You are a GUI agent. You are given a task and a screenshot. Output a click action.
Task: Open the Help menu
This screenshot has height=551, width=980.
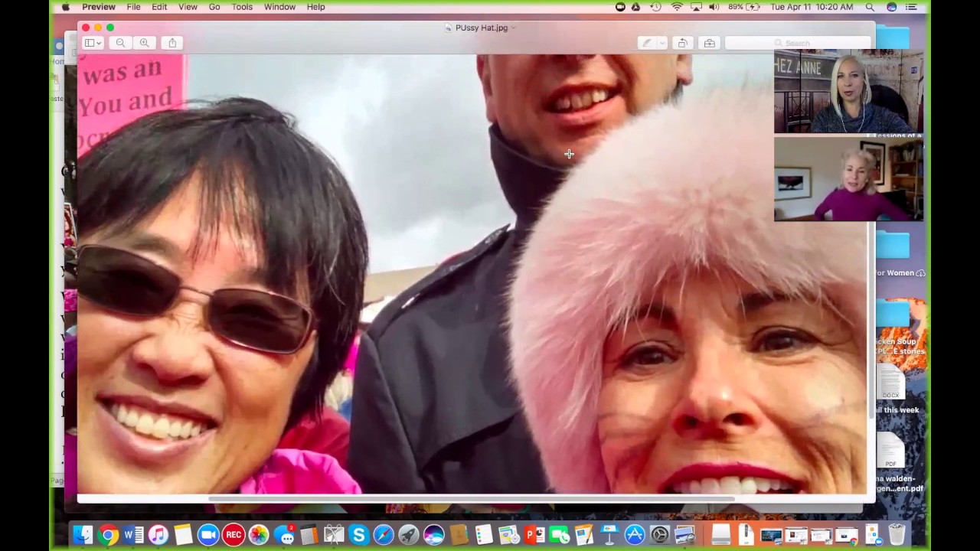click(x=315, y=7)
